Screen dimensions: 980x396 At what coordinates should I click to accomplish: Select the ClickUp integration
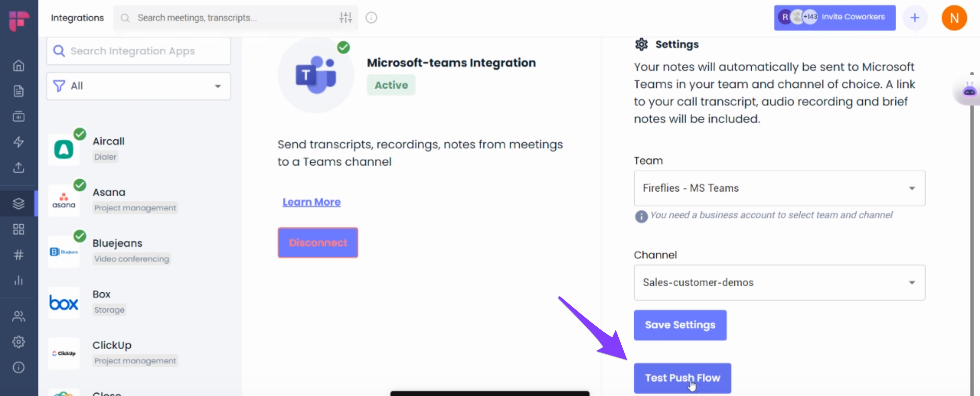(x=139, y=353)
